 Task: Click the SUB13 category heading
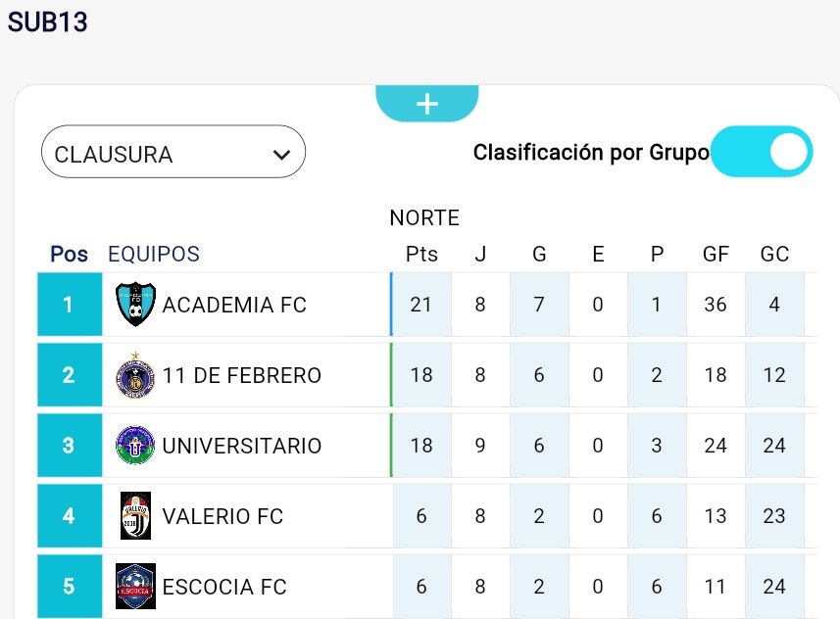(x=48, y=23)
